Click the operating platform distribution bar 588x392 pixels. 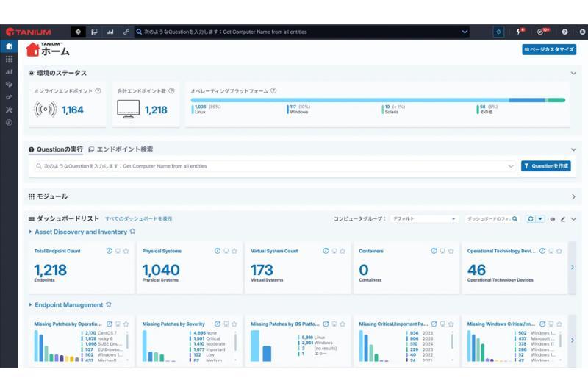[x=378, y=100]
